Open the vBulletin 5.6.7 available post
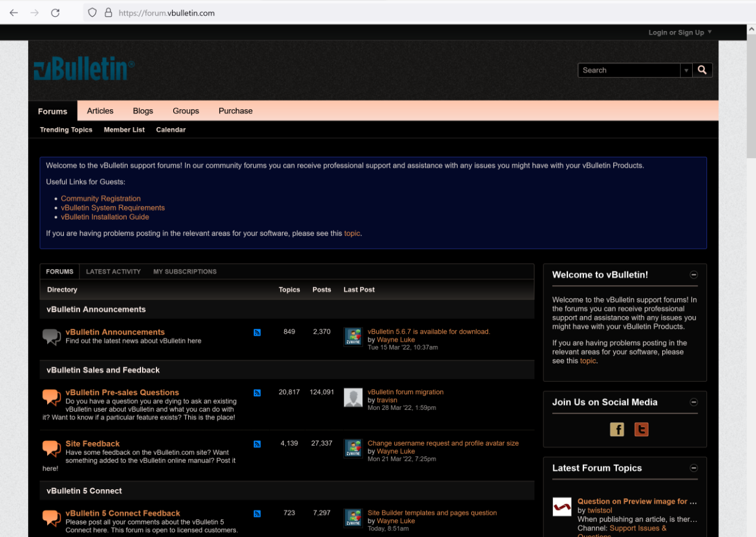The width and height of the screenshot is (756, 537). (x=429, y=332)
